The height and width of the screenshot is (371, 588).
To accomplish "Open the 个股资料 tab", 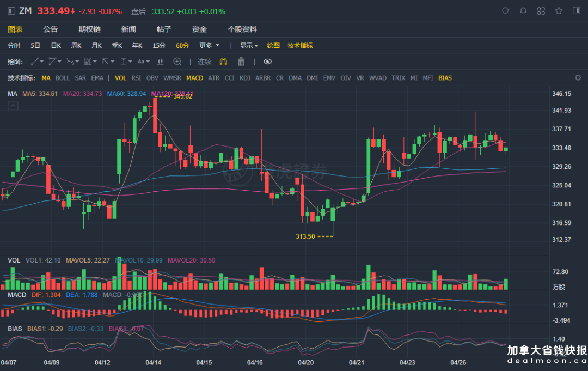I will 242,29.
